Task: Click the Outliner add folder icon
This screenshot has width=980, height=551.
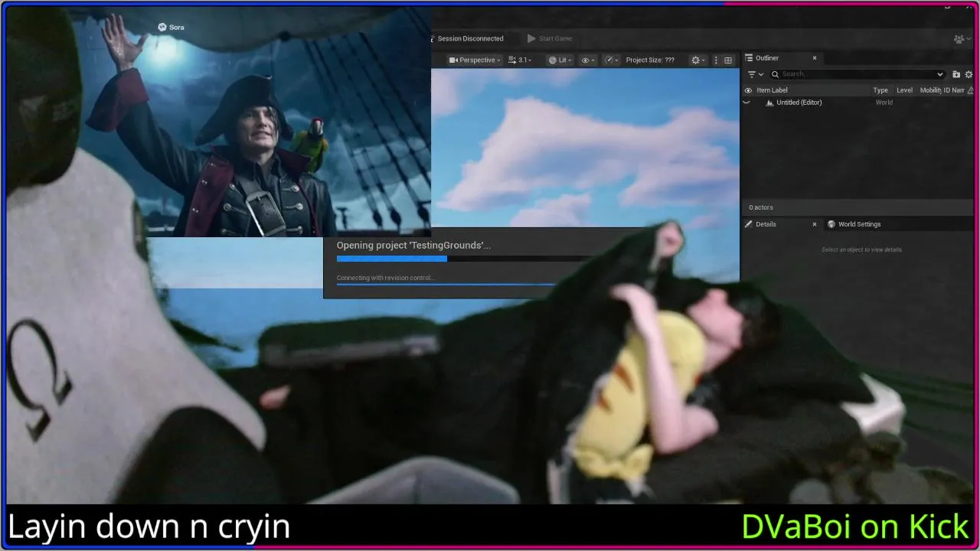Action: pyautogui.click(x=956, y=74)
